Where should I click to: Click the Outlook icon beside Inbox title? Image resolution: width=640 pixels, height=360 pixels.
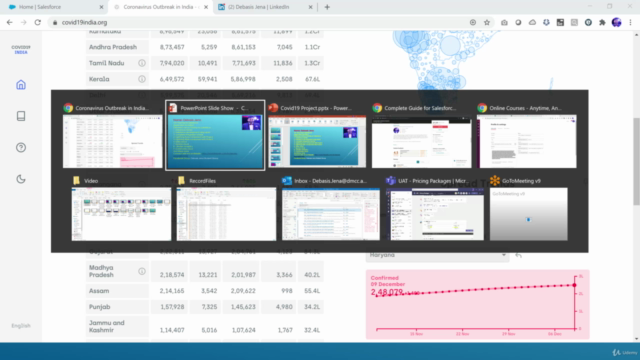(x=287, y=180)
